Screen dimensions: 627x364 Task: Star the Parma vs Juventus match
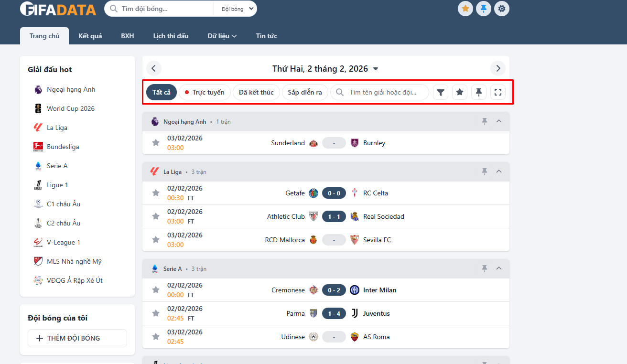156,313
